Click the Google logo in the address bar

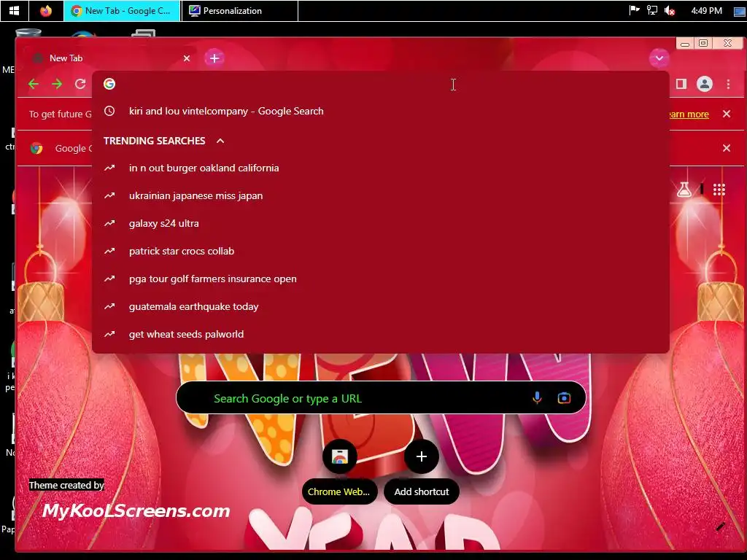109,84
